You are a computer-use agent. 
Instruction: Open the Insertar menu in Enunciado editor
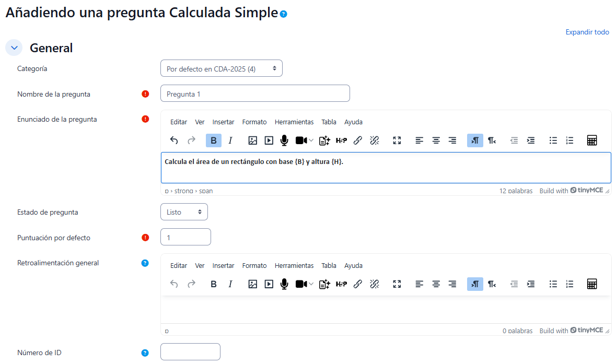point(223,122)
